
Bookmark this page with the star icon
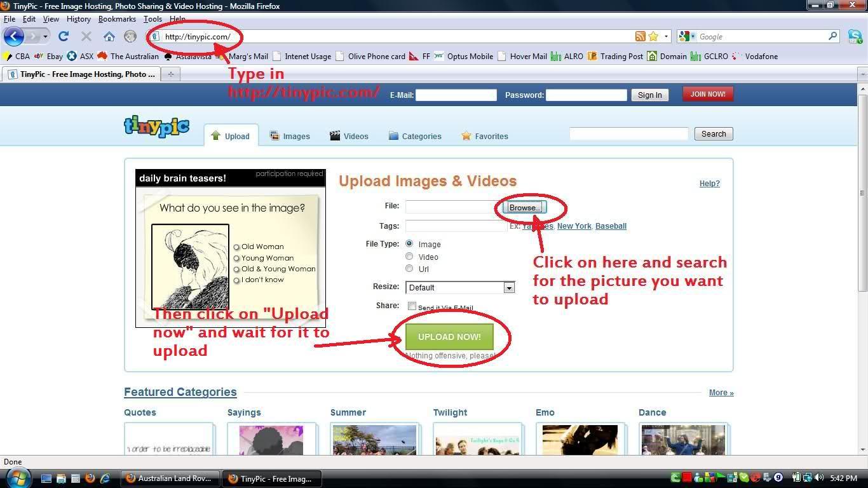(x=653, y=37)
